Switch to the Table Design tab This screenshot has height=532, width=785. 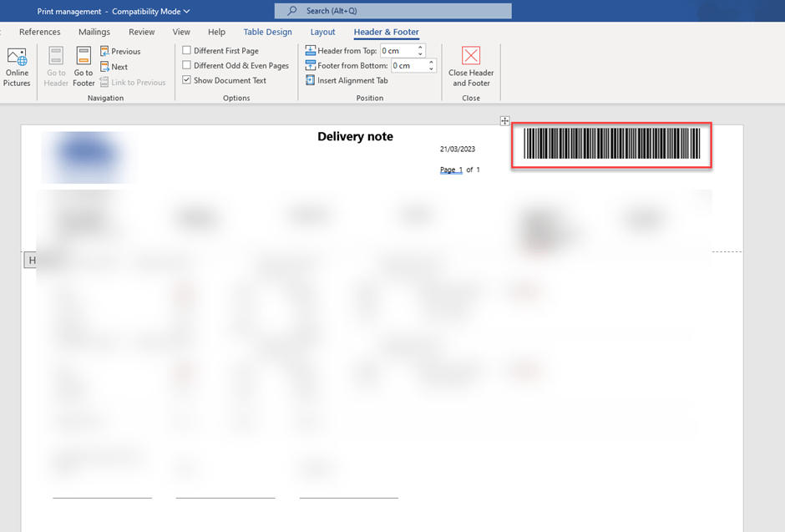[x=267, y=32]
